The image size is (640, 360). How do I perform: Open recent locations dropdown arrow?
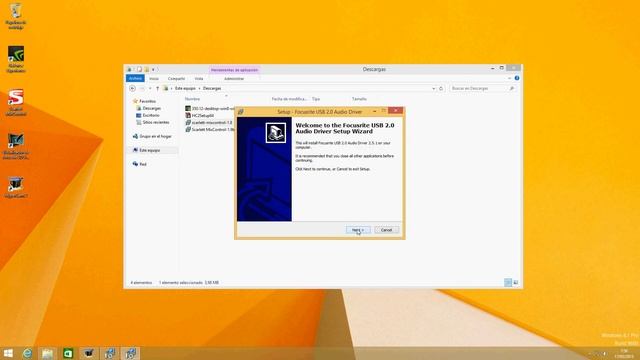click(150, 88)
